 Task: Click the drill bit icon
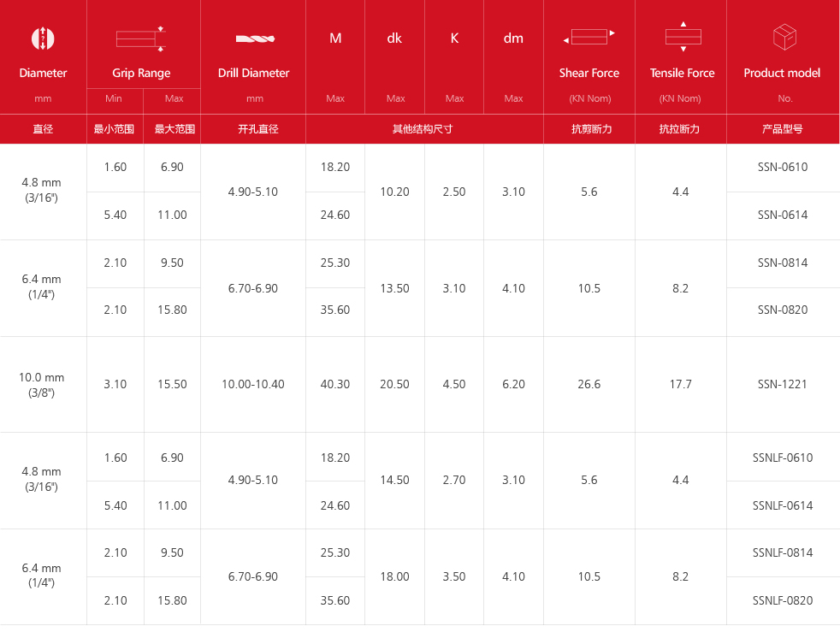pos(254,38)
